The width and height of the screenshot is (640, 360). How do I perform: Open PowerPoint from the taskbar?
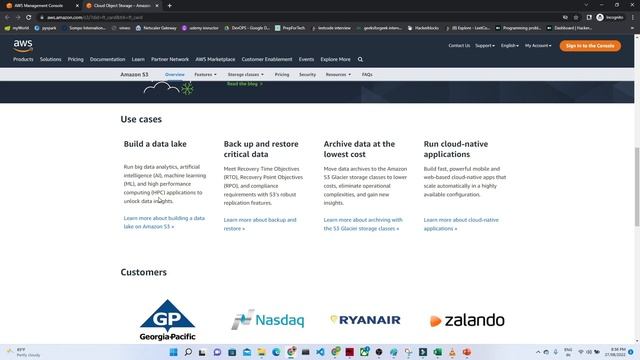coord(467,352)
